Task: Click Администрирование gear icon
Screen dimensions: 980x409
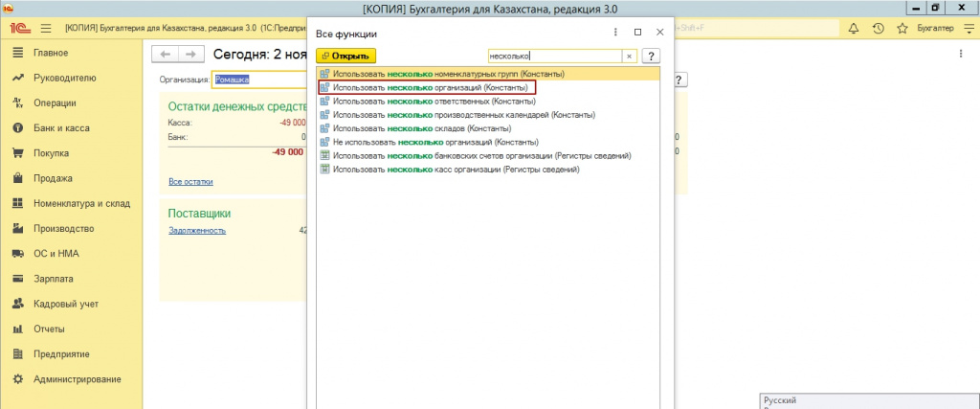Action: (18, 379)
